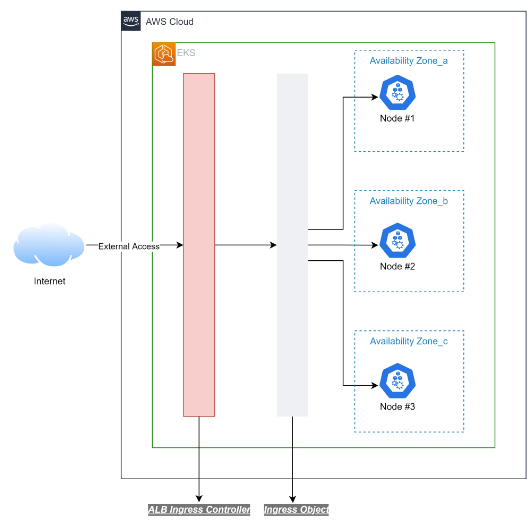
Task: Click the Availability Zone_c heading
Action: [409, 341]
